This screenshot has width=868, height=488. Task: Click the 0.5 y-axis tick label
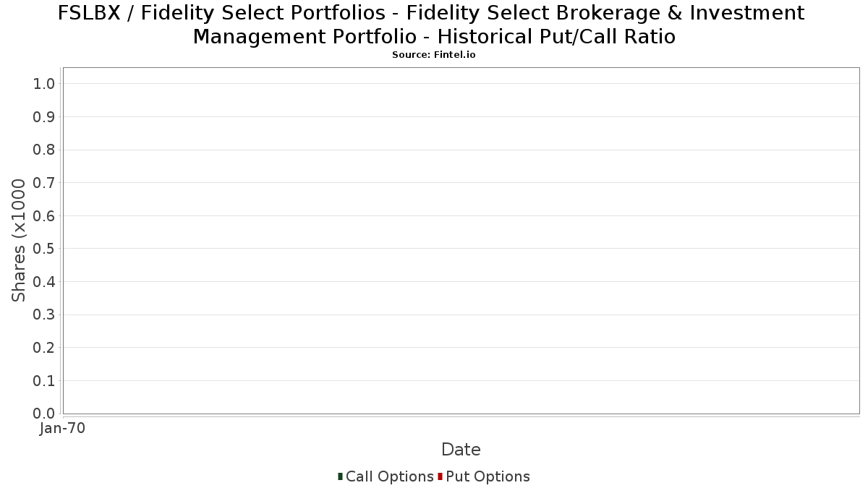(x=44, y=249)
